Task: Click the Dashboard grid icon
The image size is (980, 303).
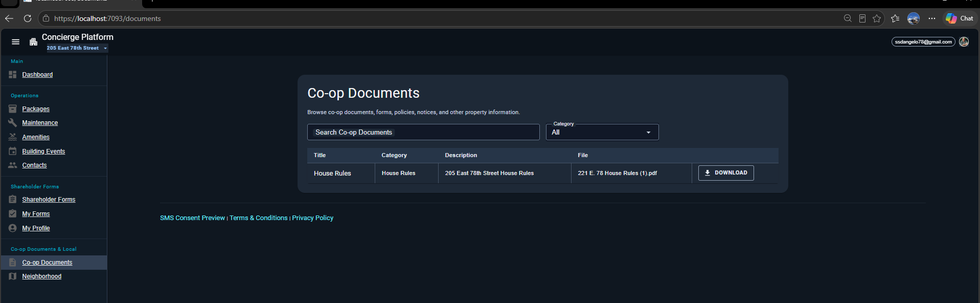Action: pos(13,75)
